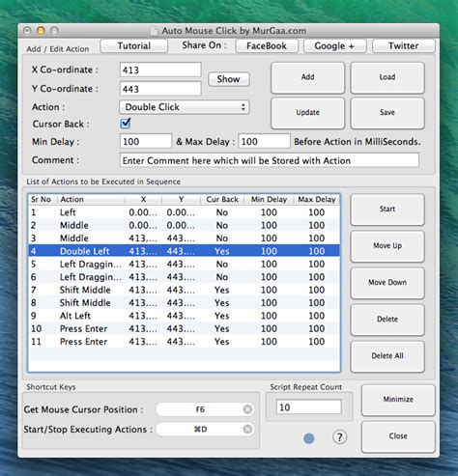Share on FaceBook button

click(x=267, y=46)
